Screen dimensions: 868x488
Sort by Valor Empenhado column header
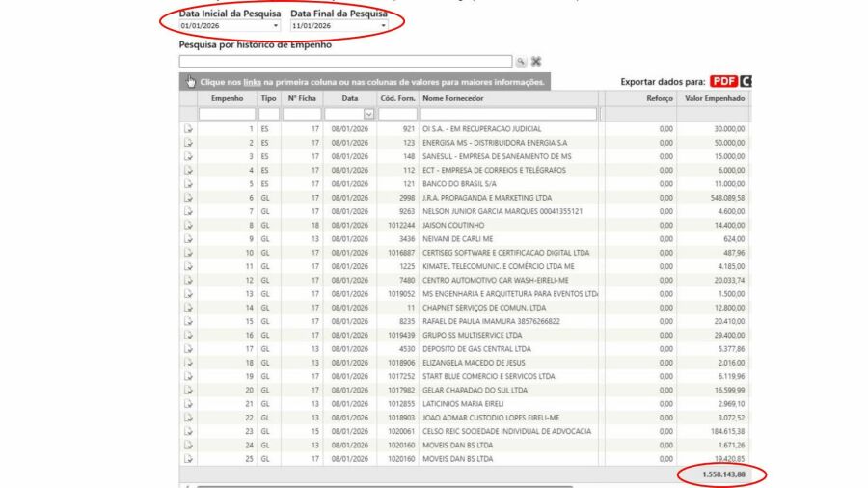point(715,98)
